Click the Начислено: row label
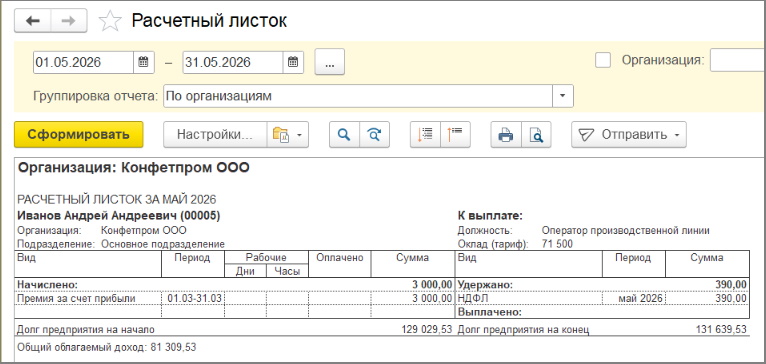The width and height of the screenshot is (766, 364). point(48,284)
